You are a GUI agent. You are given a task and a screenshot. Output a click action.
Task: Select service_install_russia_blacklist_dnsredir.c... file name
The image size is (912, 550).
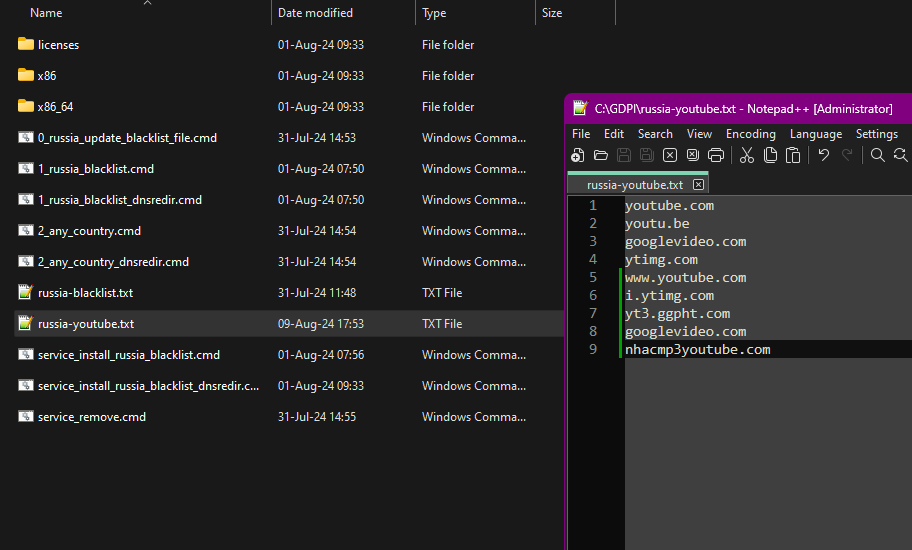coord(148,385)
